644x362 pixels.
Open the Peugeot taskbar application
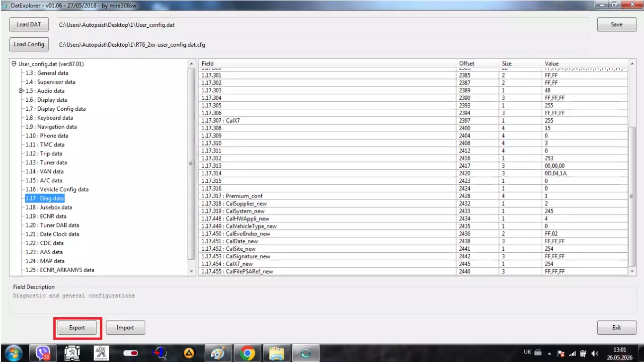[102, 353]
